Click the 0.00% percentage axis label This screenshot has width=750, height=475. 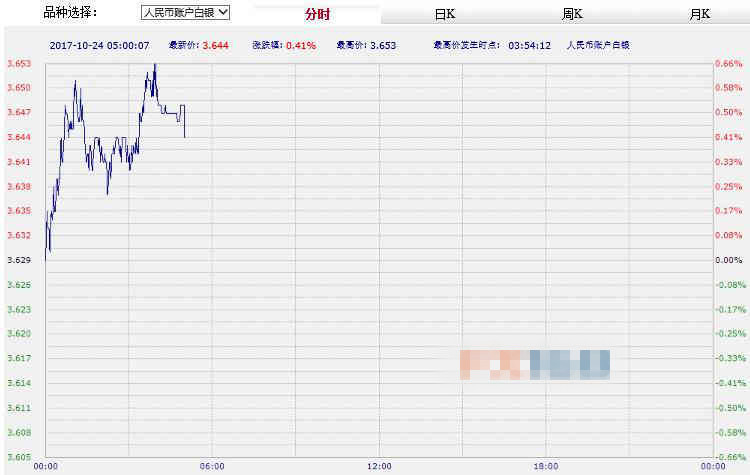tap(728, 260)
